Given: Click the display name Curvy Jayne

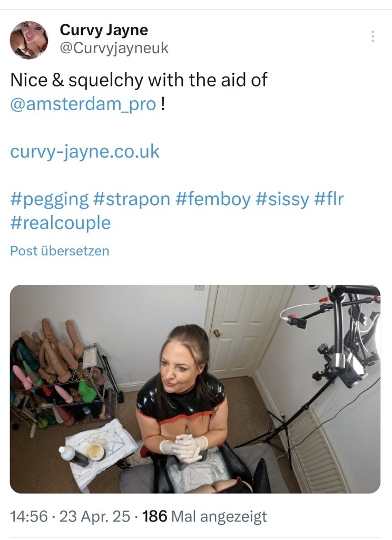Looking at the screenshot, I should click(104, 30).
